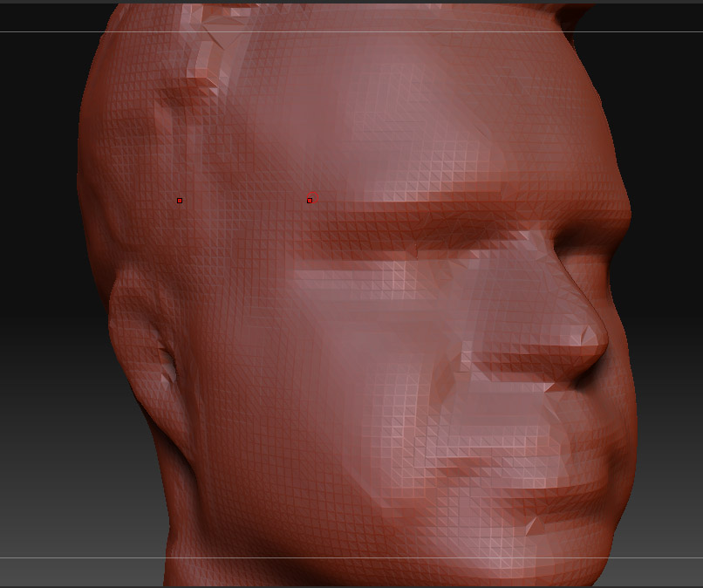The image size is (703, 588).
Task: Select the red point marker beside the brush cursor
Action: 310,201
